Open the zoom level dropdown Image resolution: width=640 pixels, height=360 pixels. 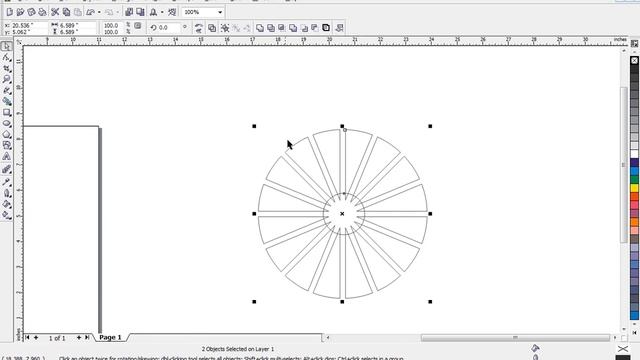coord(220,12)
